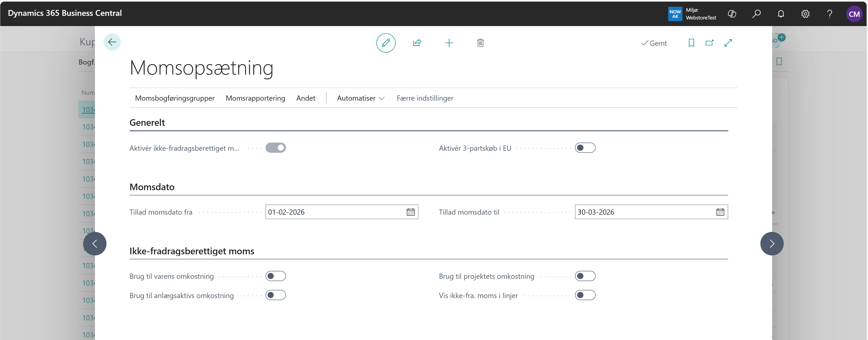Open the Copilot icon in header

tap(732, 14)
